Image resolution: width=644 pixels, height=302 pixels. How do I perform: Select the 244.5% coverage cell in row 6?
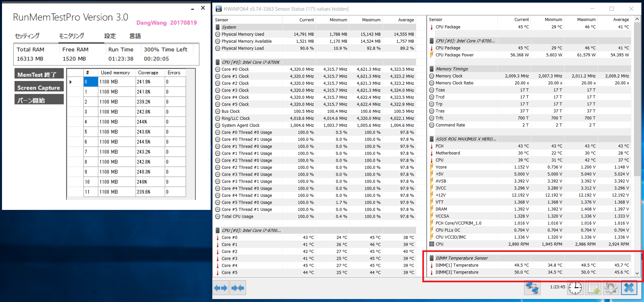[x=150, y=142]
